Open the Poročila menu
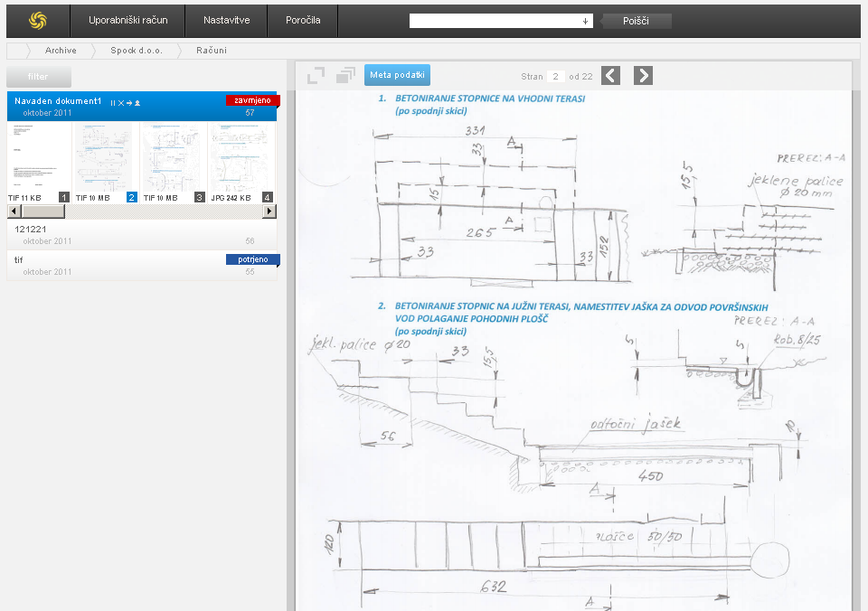The width and height of the screenshot is (868, 611). point(303,20)
